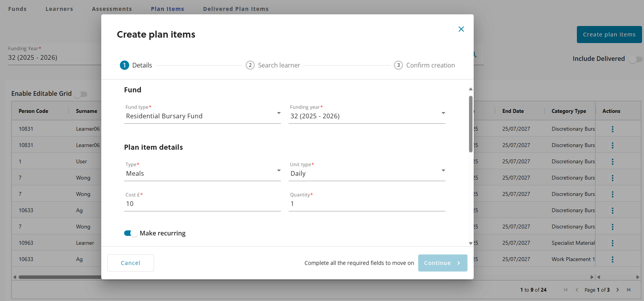Open actions menu for Work Placement row

(x=612, y=259)
